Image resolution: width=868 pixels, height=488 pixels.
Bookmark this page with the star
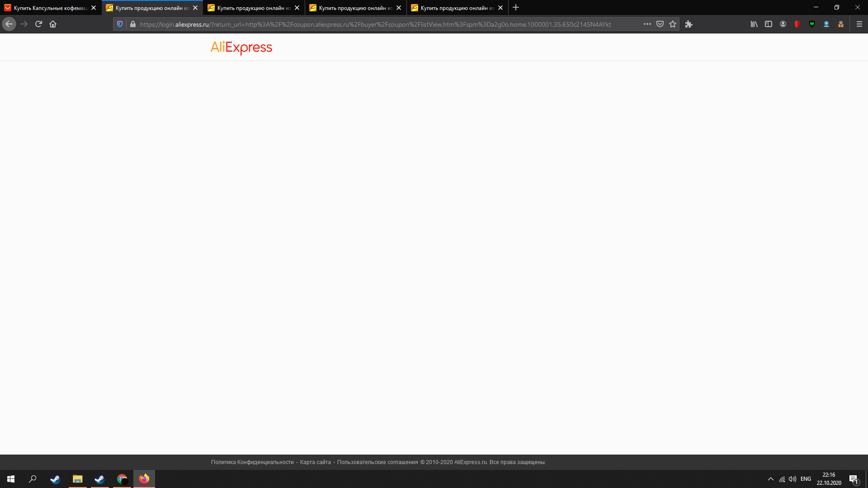pyautogui.click(x=673, y=24)
